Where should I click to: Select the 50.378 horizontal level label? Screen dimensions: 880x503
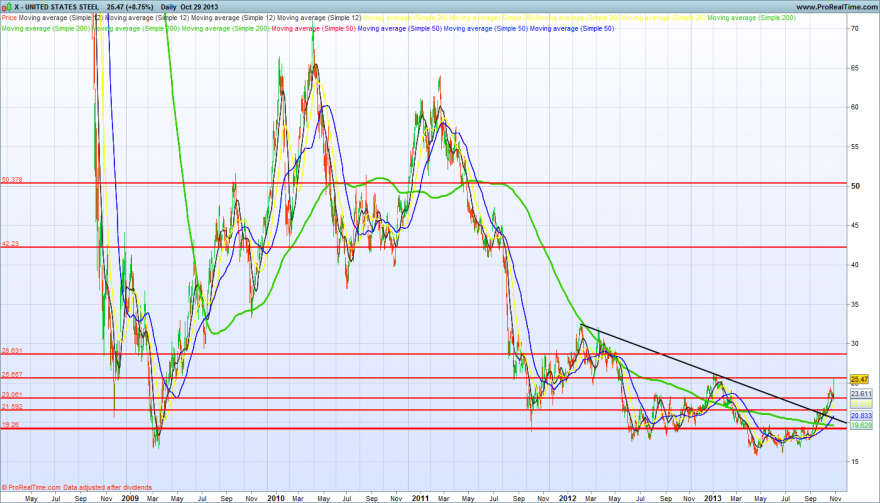(x=12, y=180)
